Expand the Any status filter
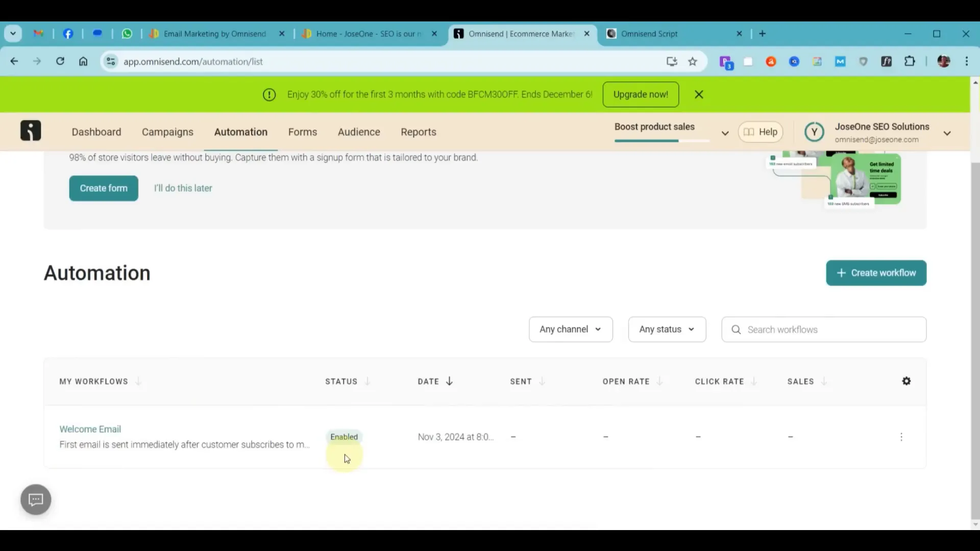 (x=667, y=329)
